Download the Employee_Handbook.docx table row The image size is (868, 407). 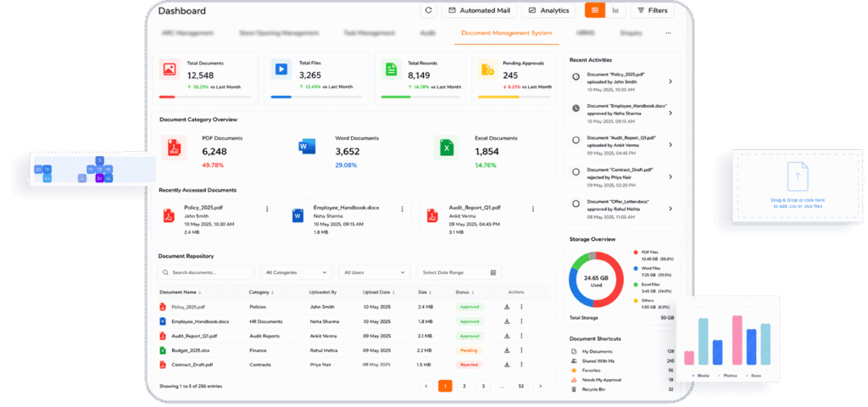(507, 321)
